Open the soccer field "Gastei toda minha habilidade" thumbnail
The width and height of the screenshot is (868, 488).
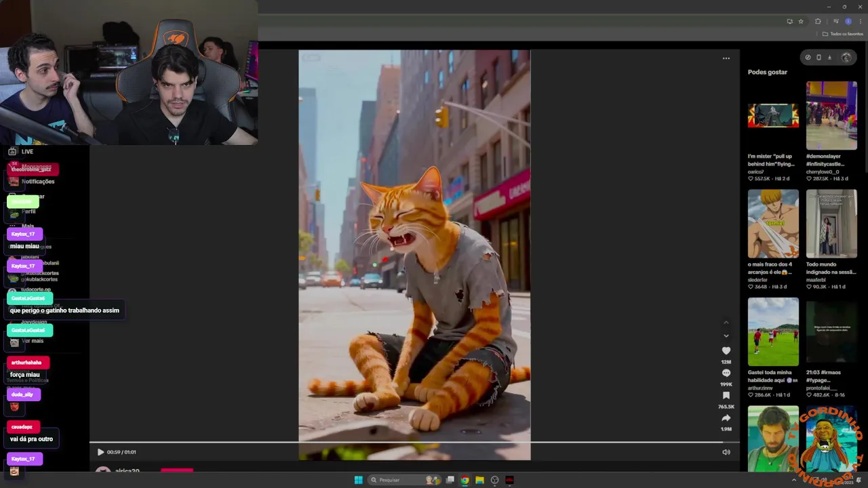coord(773,332)
